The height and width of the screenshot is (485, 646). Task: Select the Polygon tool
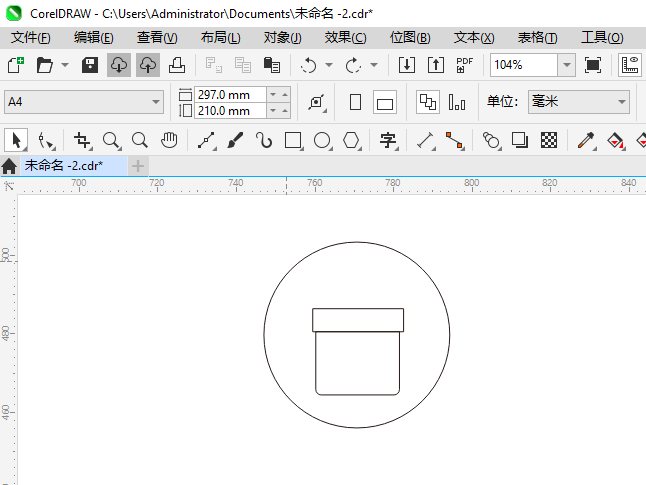coord(352,141)
